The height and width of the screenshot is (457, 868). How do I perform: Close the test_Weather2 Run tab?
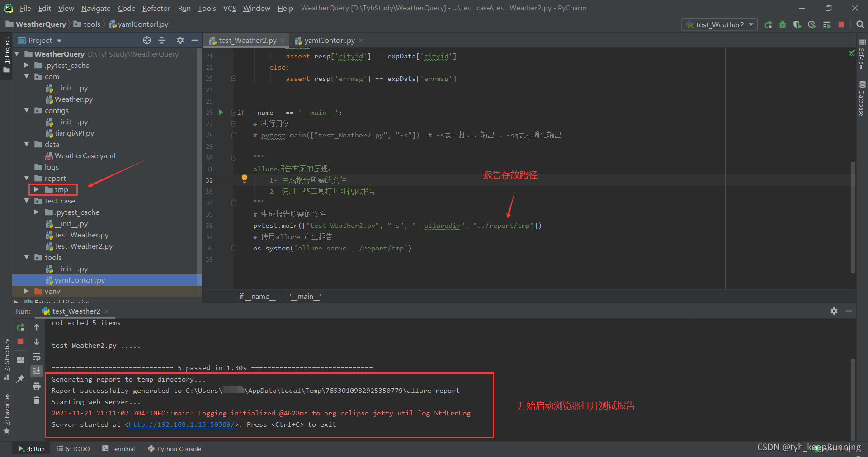click(x=107, y=311)
